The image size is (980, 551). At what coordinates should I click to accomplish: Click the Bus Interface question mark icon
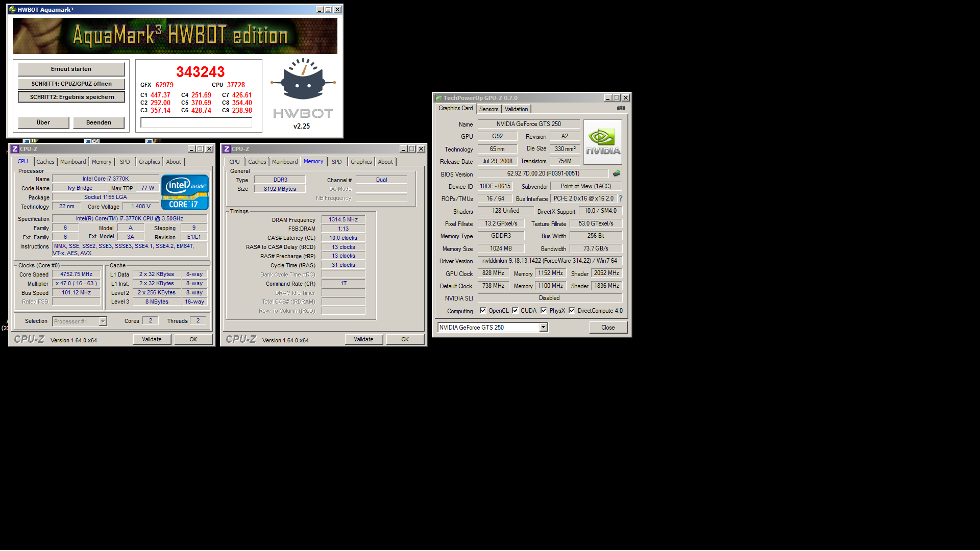pos(621,198)
